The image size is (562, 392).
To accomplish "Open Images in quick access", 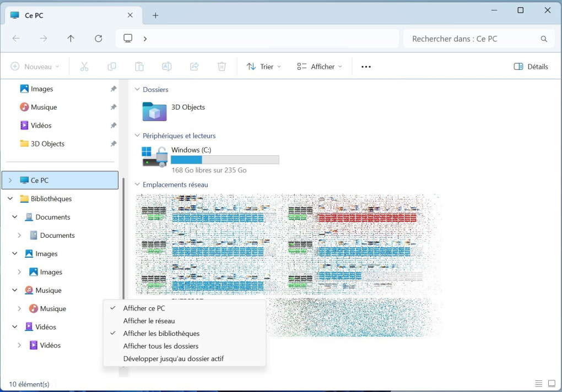I will pos(42,89).
